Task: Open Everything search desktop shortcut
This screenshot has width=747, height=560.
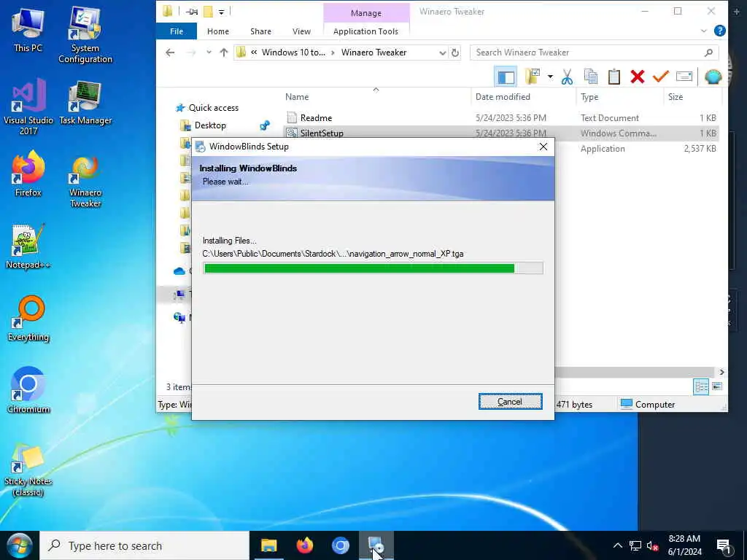Action: coord(28,319)
